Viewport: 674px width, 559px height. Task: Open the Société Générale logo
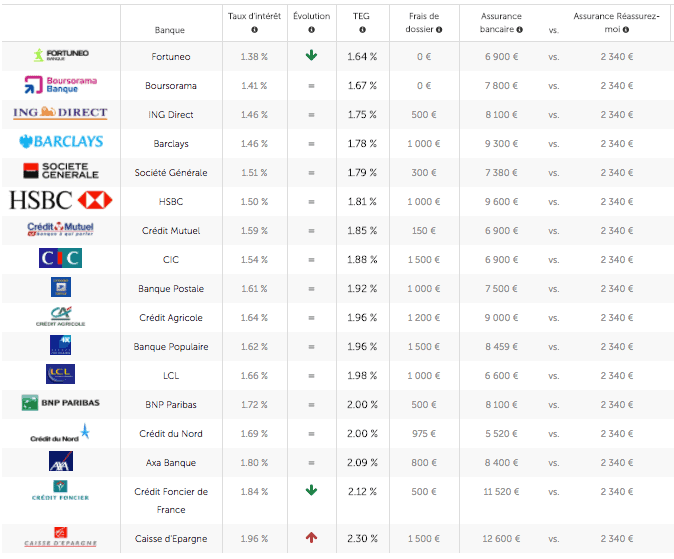[x=60, y=171]
